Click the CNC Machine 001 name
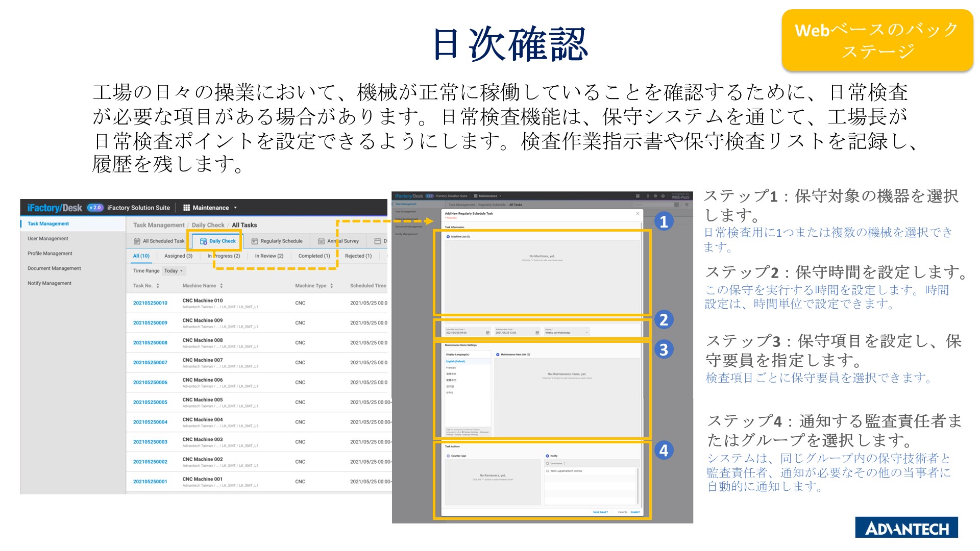This screenshot has width=980, height=551. [x=203, y=479]
